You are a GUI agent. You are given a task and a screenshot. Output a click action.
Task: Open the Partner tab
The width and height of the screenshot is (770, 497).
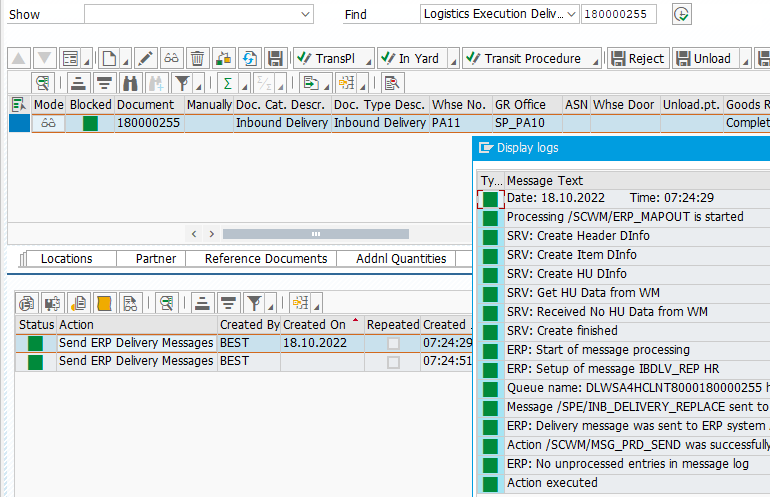pos(155,258)
